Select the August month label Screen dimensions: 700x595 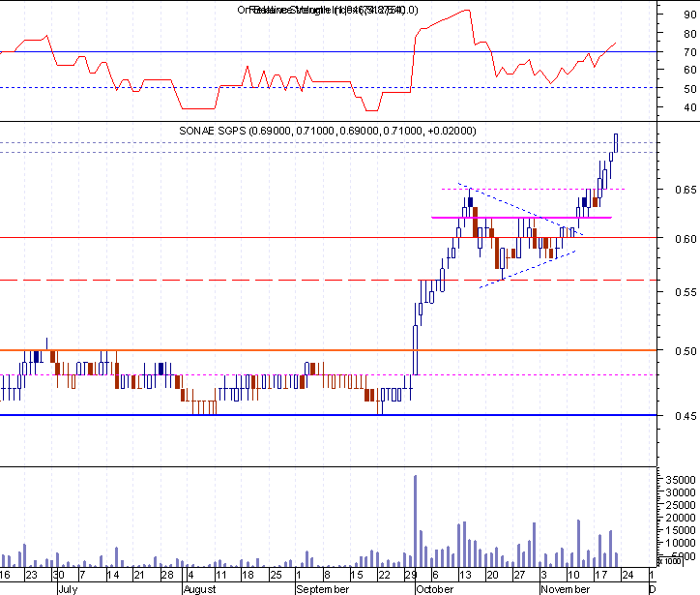[x=199, y=589]
